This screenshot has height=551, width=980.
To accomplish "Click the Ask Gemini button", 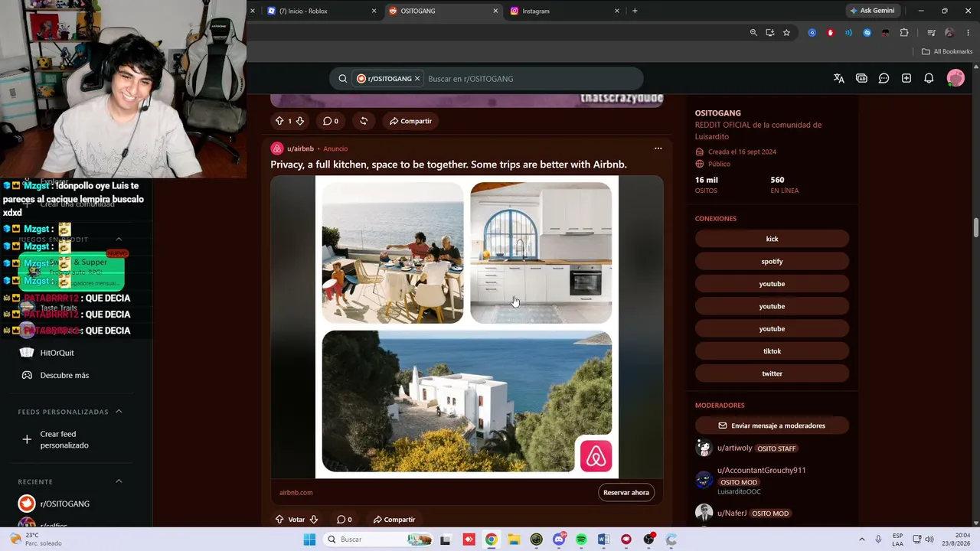I will [872, 11].
